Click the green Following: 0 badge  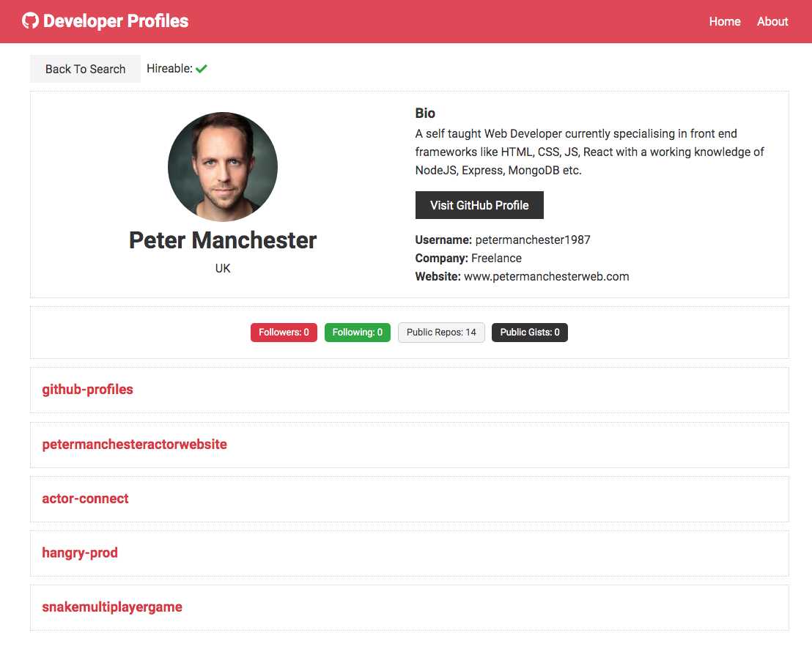pyautogui.click(x=358, y=333)
